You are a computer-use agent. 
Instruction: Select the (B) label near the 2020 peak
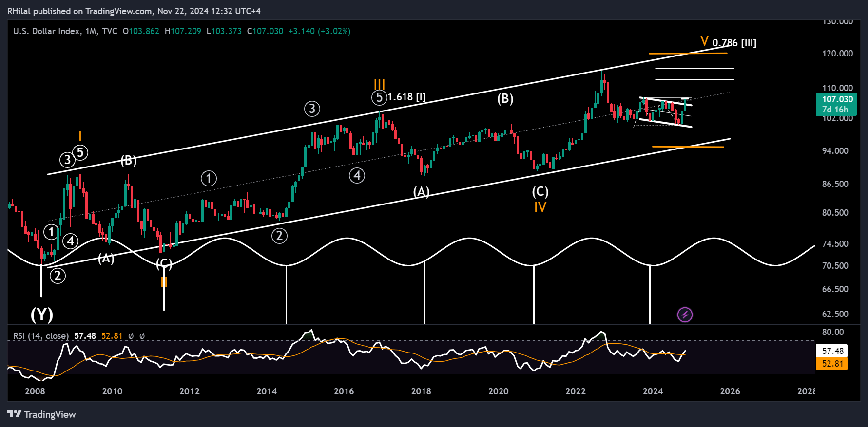(x=505, y=99)
